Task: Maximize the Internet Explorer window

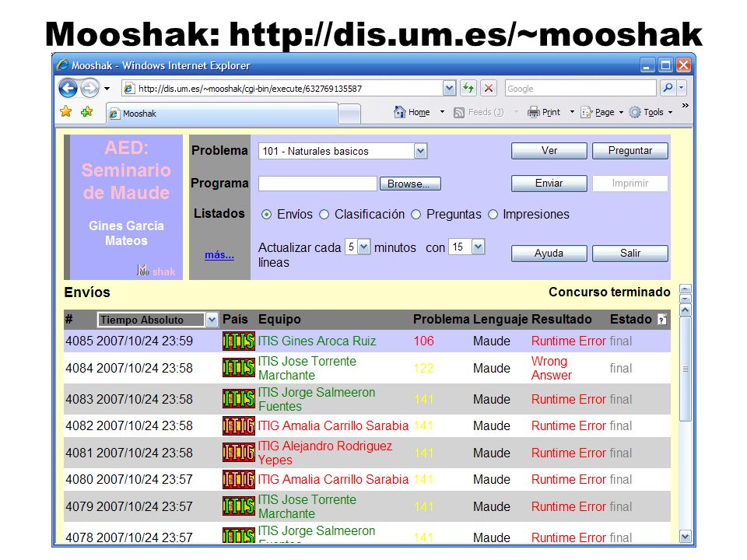Action: pyautogui.click(x=665, y=65)
